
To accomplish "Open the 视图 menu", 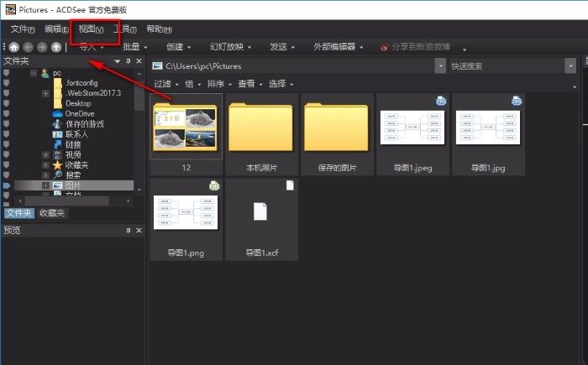I will (x=91, y=29).
